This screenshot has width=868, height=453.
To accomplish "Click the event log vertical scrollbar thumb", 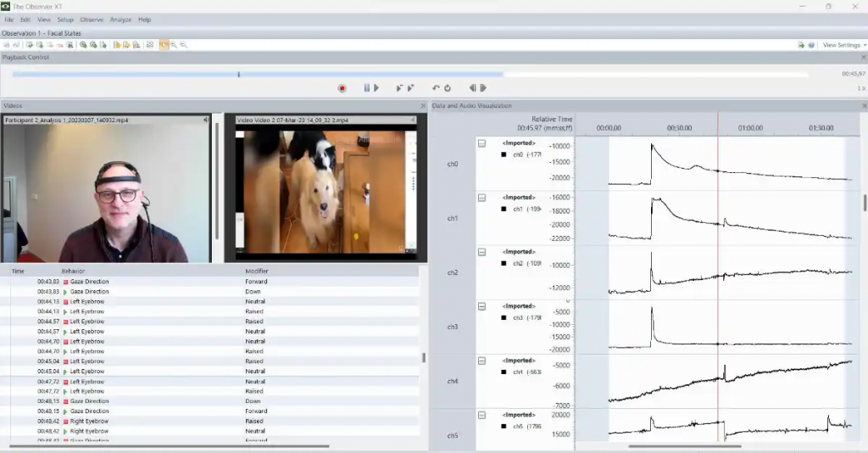I will [x=424, y=358].
